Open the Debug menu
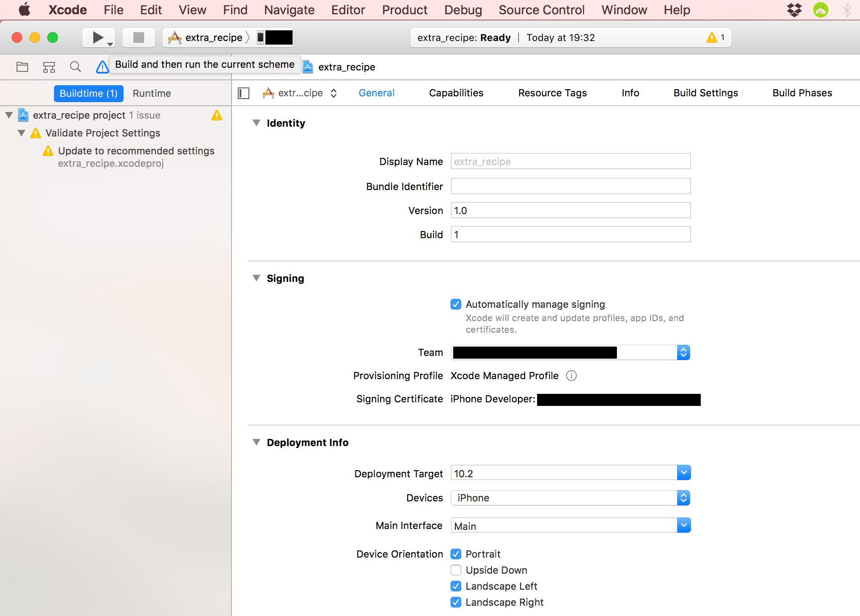This screenshot has height=616, width=860. point(463,10)
